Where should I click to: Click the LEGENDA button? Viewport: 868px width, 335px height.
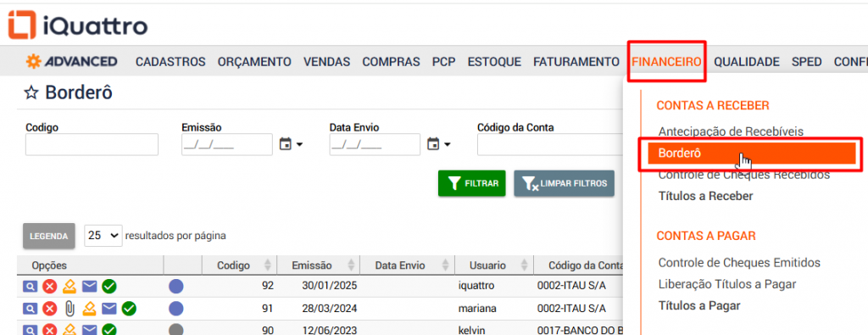(48, 236)
